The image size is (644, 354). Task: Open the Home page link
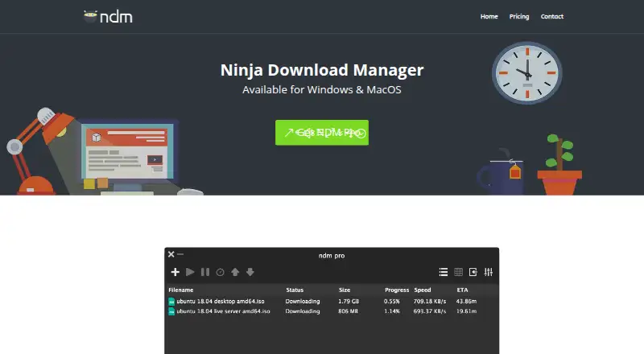(489, 16)
